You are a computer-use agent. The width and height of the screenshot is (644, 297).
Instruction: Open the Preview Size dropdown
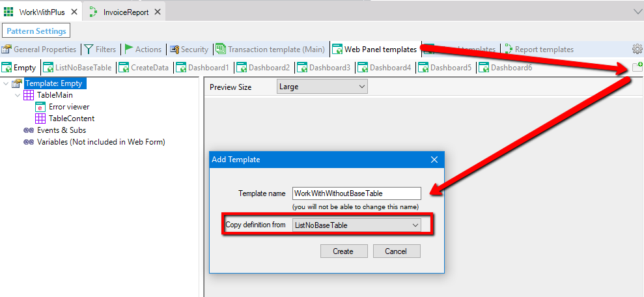click(322, 87)
